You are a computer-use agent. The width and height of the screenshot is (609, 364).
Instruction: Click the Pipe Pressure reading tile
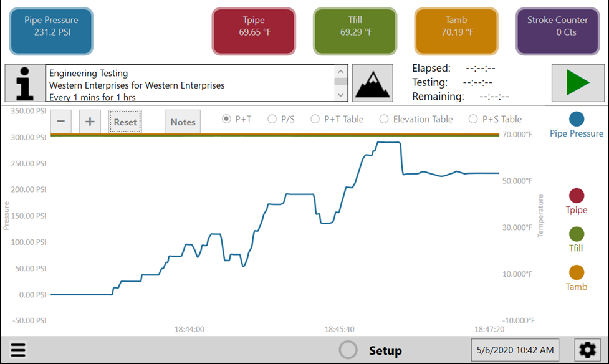click(x=51, y=31)
